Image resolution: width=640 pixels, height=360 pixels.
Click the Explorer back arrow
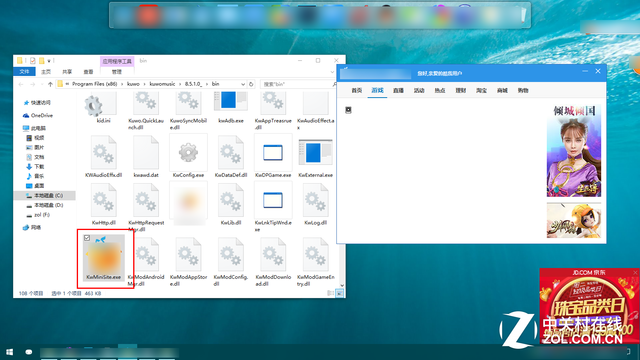pos(21,84)
